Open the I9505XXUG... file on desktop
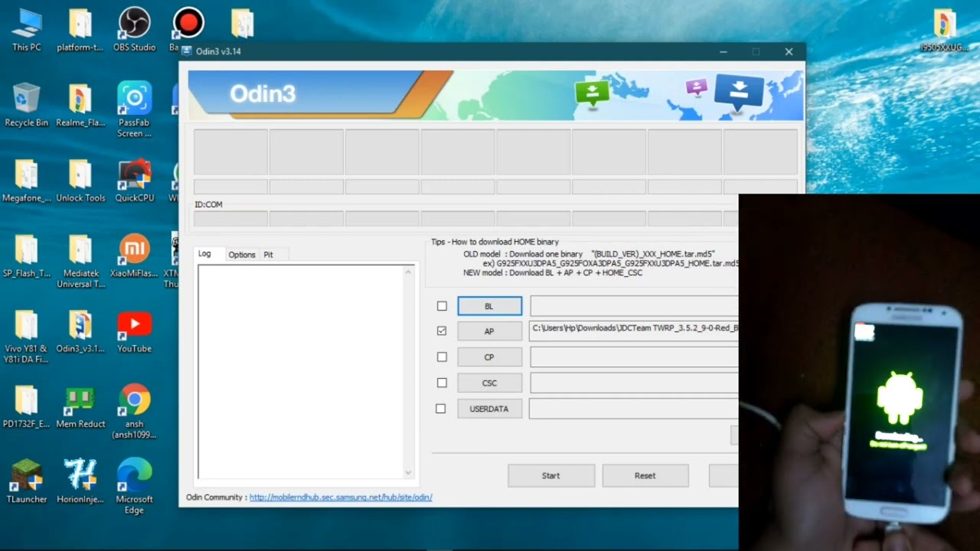980x551 pixels. 945,30
